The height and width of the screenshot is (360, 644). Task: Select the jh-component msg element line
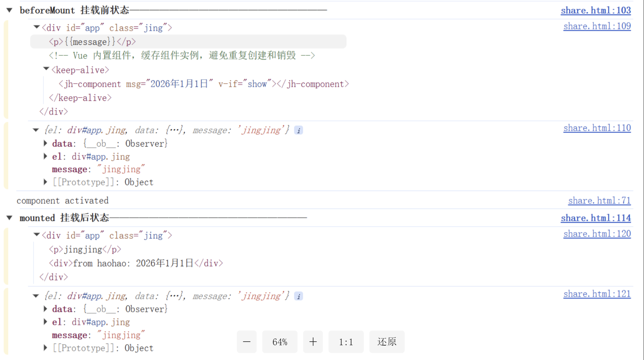tap(204, 84)
